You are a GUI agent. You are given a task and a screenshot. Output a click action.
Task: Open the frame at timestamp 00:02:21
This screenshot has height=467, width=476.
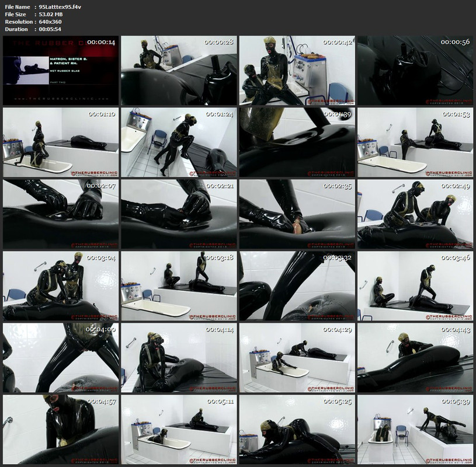point(179,214)
